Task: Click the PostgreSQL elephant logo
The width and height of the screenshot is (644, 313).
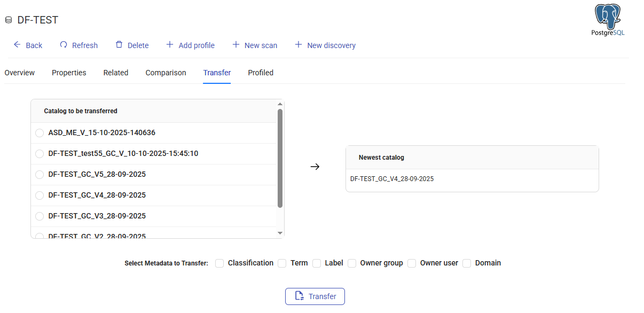Action: 608,18
